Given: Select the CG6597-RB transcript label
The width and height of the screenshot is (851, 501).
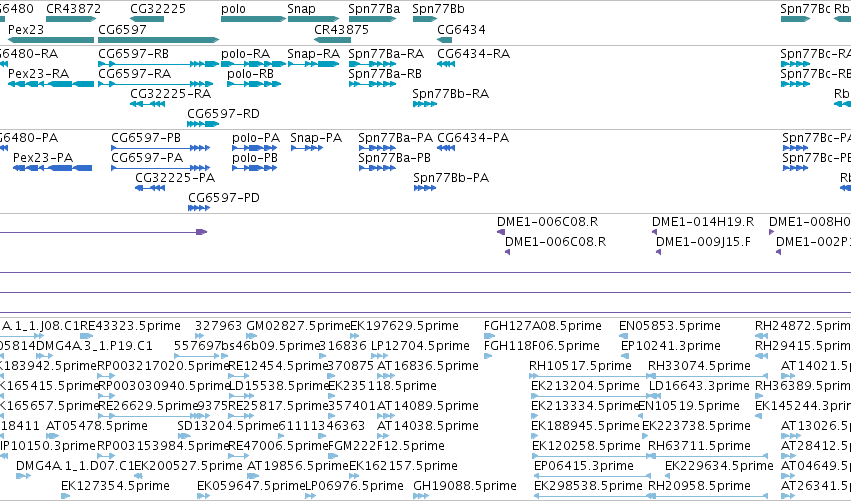Looking at the screenshot, I should [134, 54].
